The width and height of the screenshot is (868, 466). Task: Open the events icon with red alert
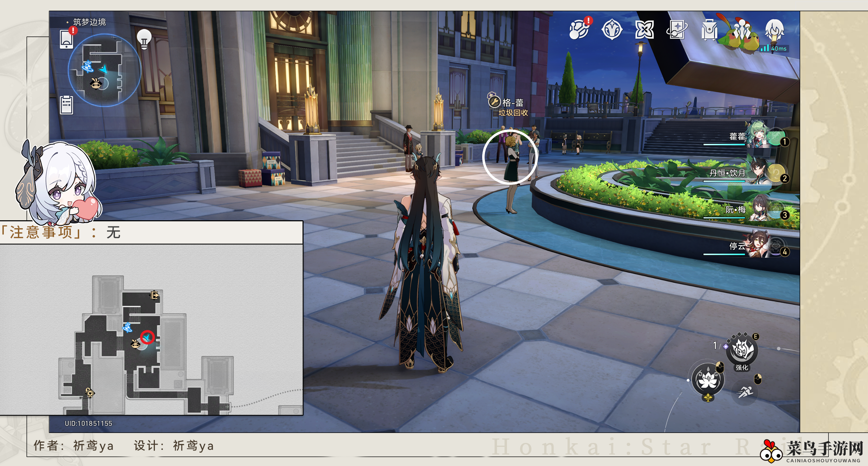pyautogui.click(x=579, y=29)
